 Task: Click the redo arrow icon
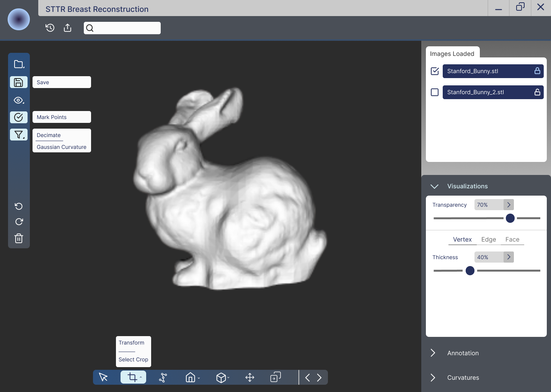click(x=19, y=222)
